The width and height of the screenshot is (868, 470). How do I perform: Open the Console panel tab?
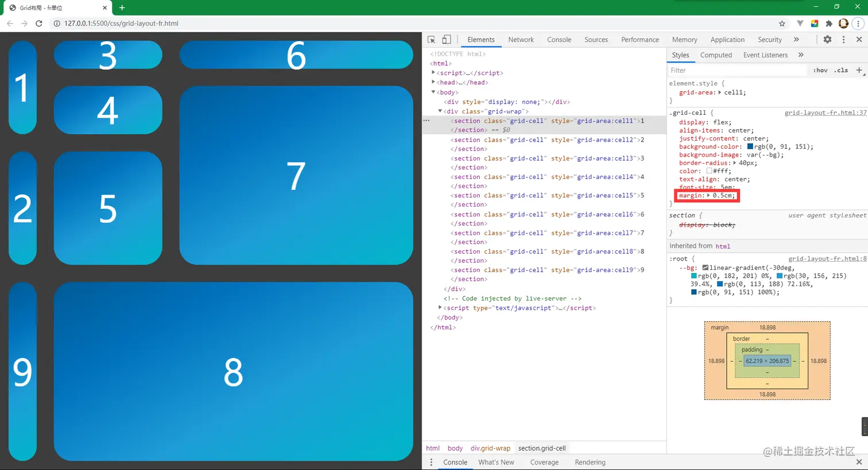click(559, 40)
